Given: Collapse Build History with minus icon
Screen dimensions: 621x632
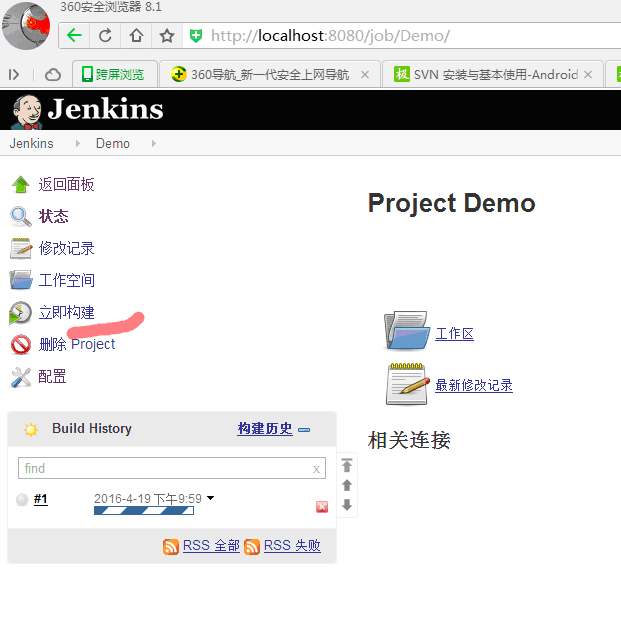Looking at the screenshot, I should coord(304,430).
